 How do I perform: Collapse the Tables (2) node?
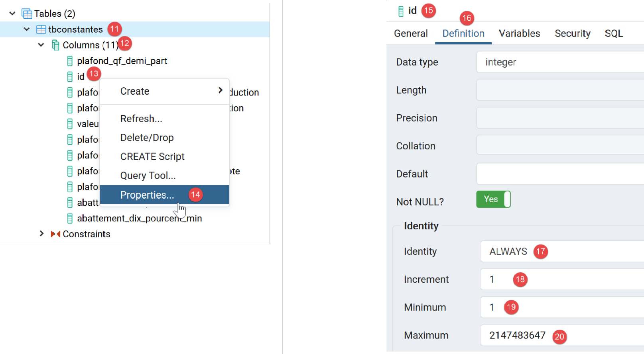pos(12,14)
